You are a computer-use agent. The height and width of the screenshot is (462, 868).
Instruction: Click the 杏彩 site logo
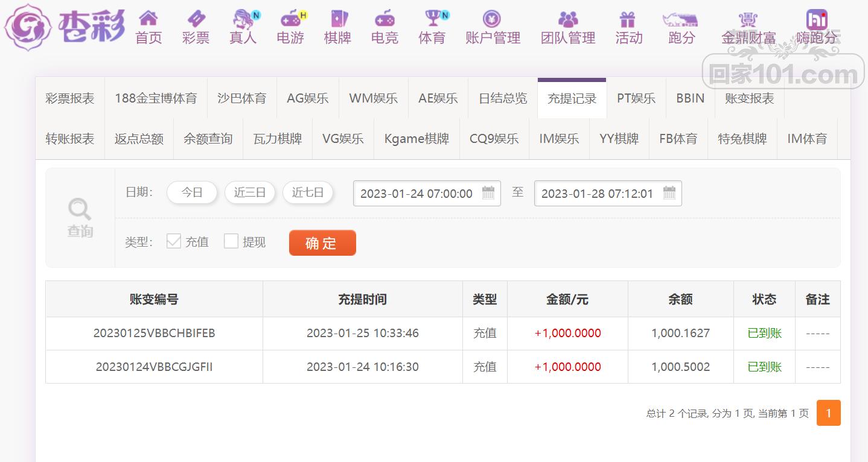point(65,27)
